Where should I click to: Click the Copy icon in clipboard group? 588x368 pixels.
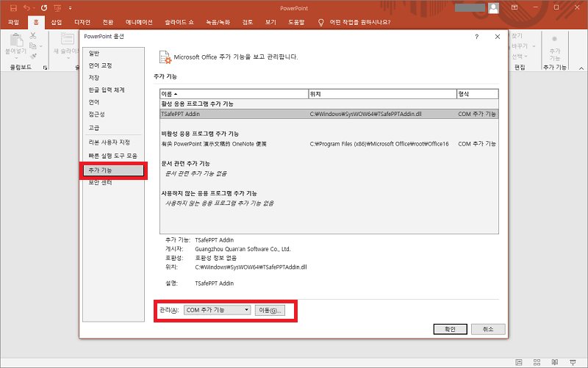point(33,46)
